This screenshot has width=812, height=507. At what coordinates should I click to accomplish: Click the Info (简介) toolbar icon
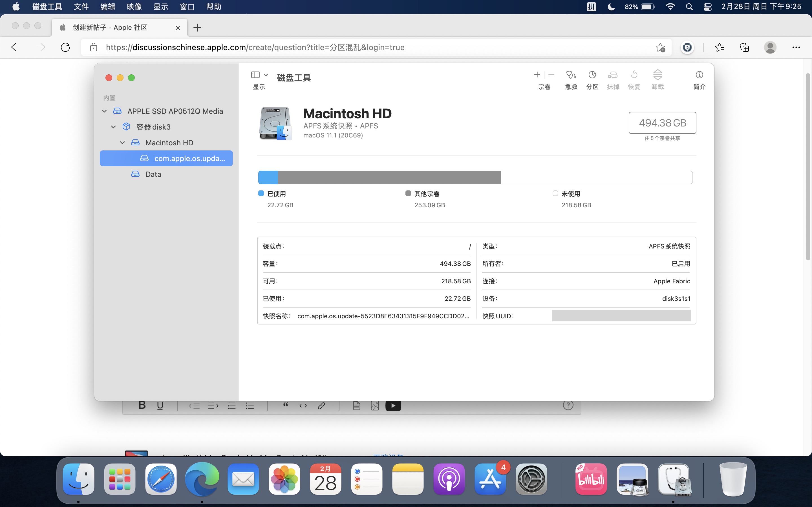pyautogui.click(x=699, y=75)
